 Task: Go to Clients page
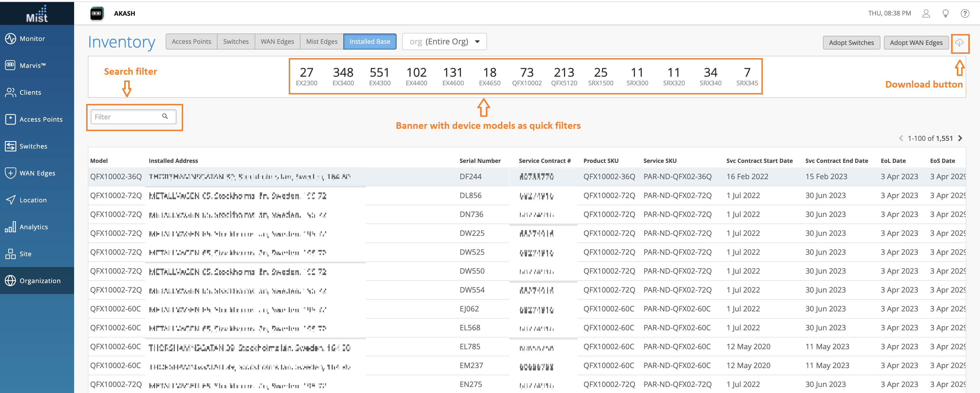pos(30,92)
